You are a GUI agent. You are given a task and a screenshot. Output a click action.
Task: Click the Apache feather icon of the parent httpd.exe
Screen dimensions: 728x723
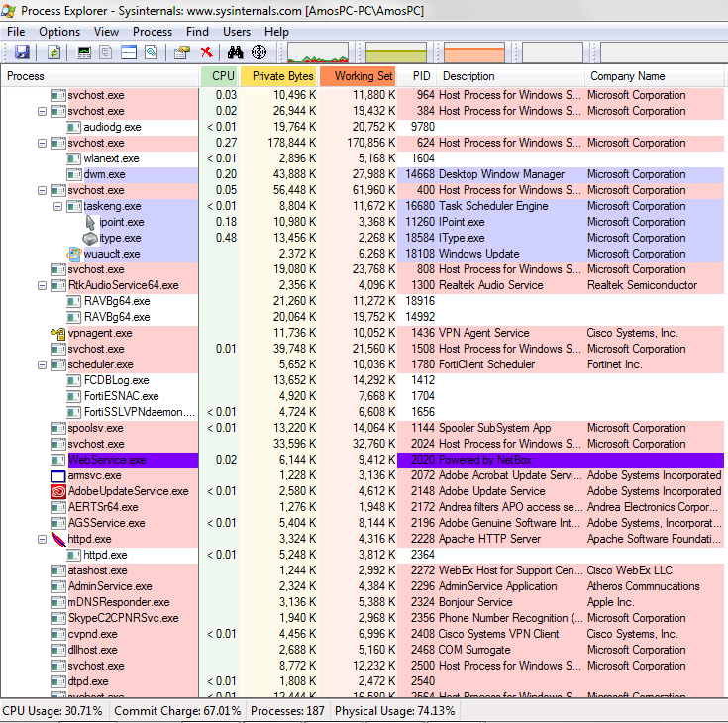click(58, 539)
